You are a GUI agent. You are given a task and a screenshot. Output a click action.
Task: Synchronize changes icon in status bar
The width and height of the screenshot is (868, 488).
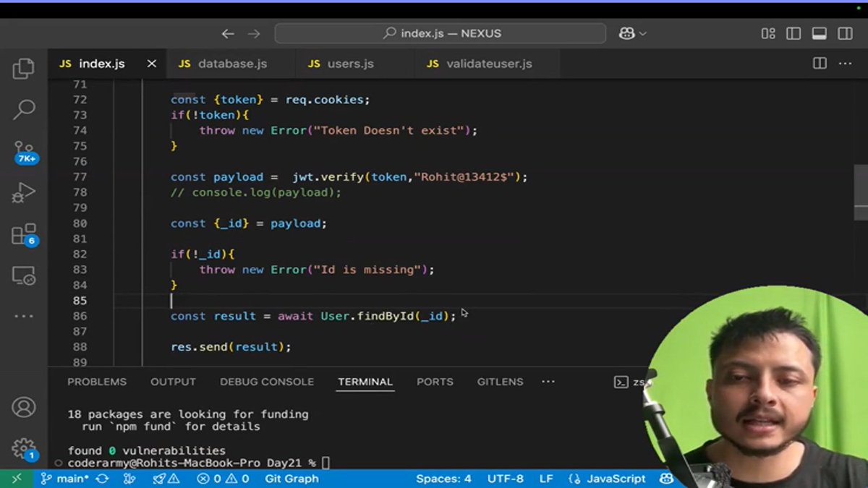[x=102, y=479]
